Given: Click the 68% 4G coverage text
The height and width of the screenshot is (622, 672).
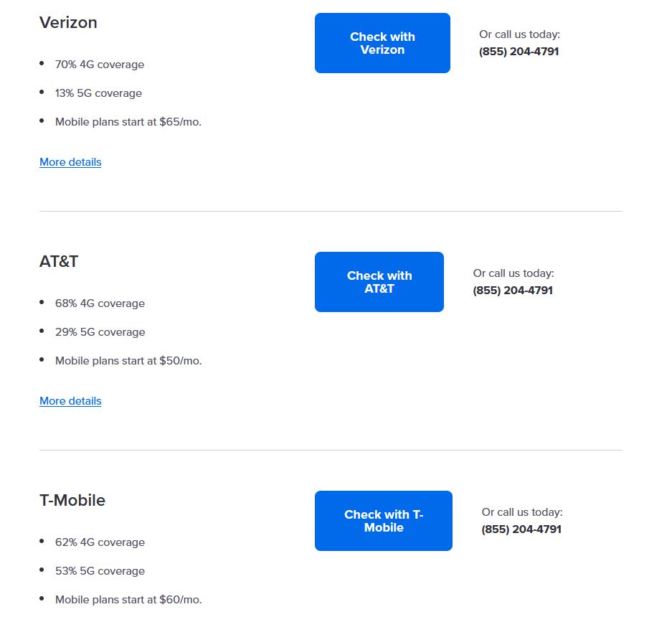Looking at the screenshot, I should (100, 303).
